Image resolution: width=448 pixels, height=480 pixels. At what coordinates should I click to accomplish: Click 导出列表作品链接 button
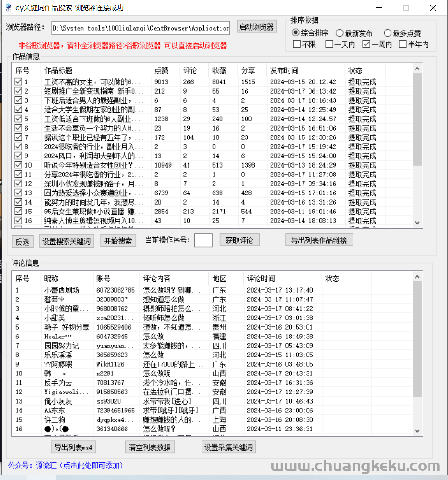319,240
